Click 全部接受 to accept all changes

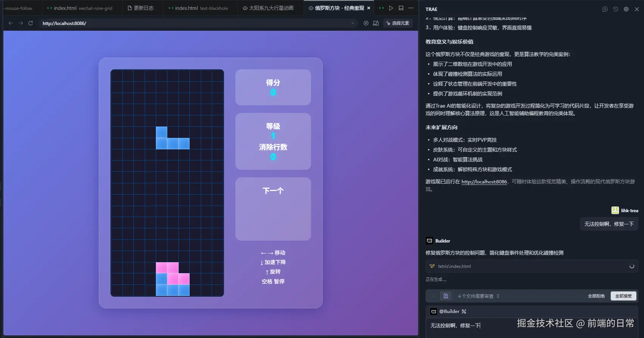click(x=623, y=296)
